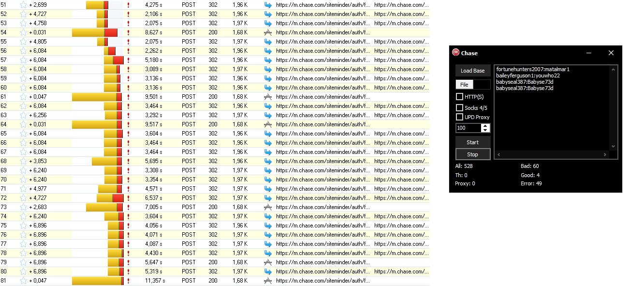The image size is (644, 286).
Task: Click the star icon in row 68
Action: point(23,161)
